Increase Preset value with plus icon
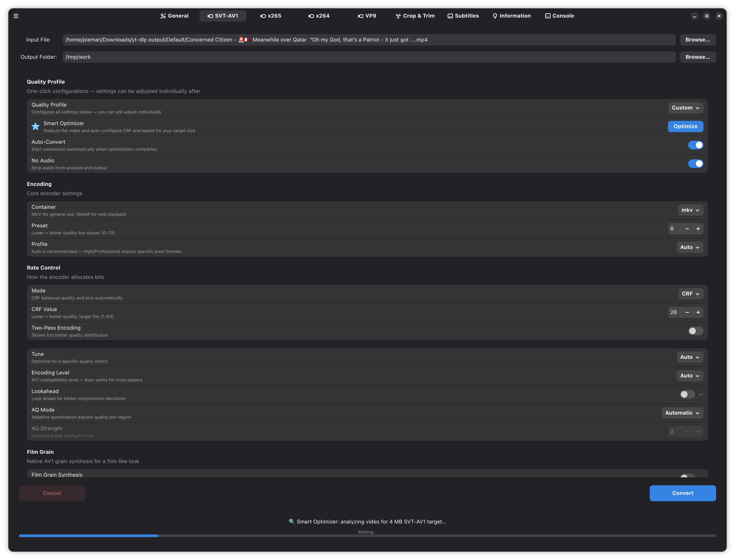 click(x=698, y=229)
